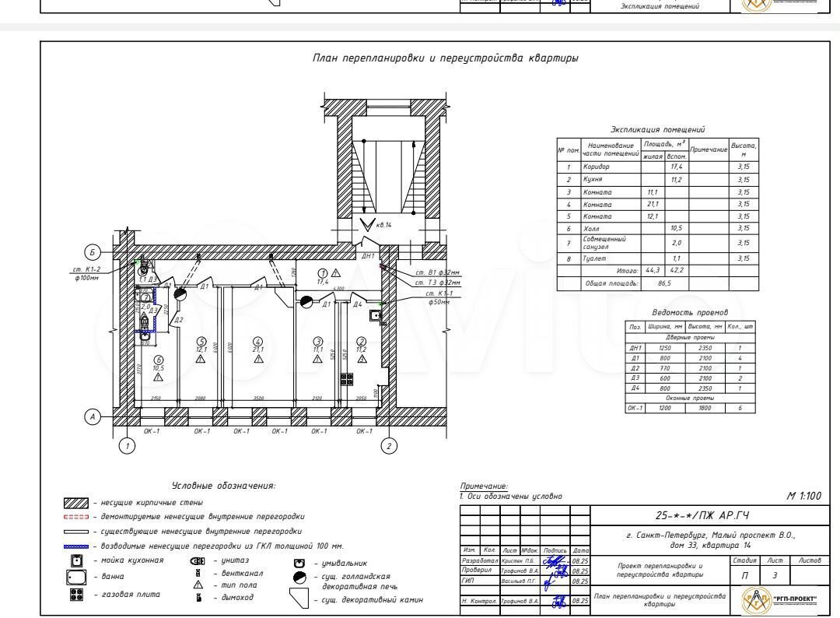Screen dimensions: 840x618
Task: Click the 'Ведомость проемов' table heading
Action: click(x=690, y=311)
